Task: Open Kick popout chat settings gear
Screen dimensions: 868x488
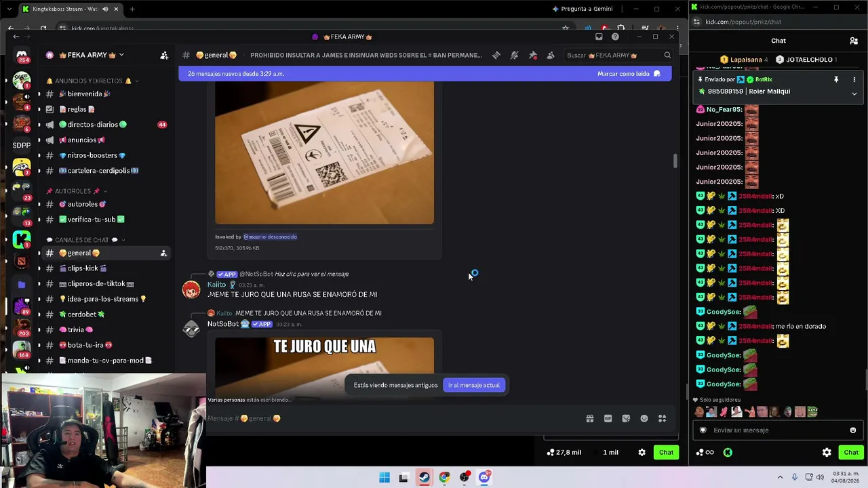Action: tap(827, 452)
